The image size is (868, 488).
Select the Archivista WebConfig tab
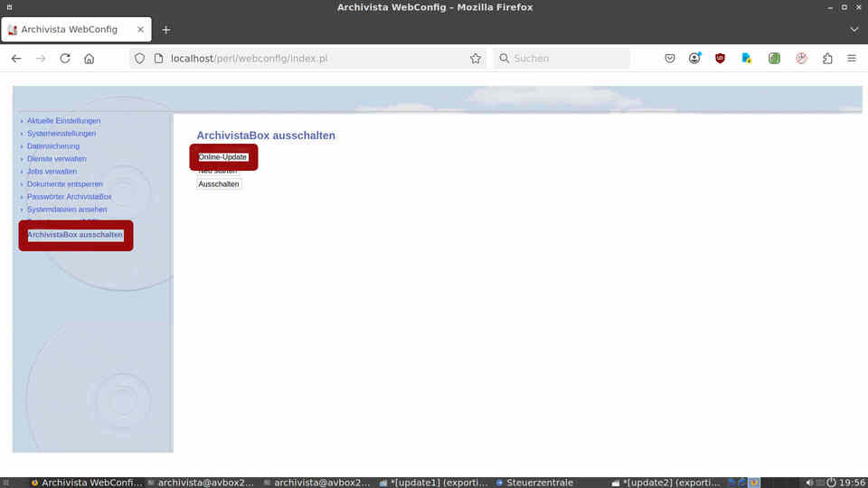pos(76,29)
